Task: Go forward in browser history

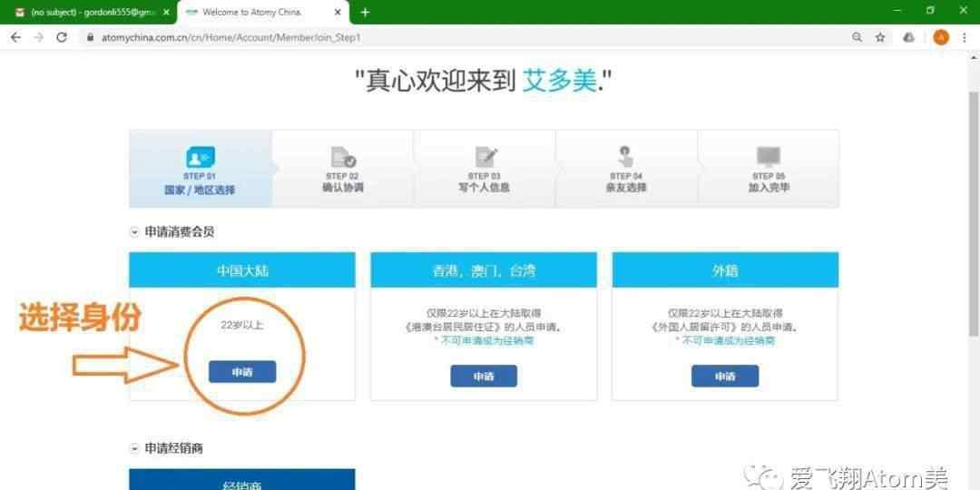Action: 39,37
